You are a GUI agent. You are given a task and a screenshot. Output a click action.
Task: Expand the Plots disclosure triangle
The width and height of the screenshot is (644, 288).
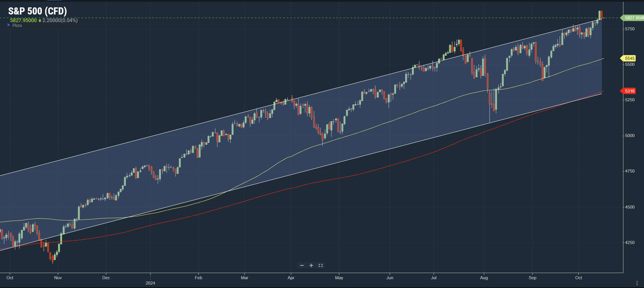coord(9,25)
